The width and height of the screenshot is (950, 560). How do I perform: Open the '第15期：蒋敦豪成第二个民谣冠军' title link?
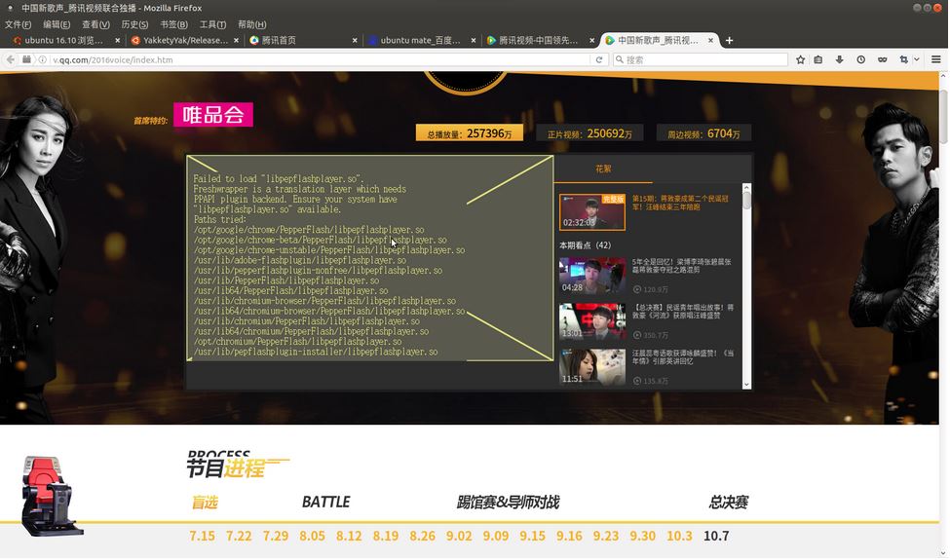pos(680,203)
